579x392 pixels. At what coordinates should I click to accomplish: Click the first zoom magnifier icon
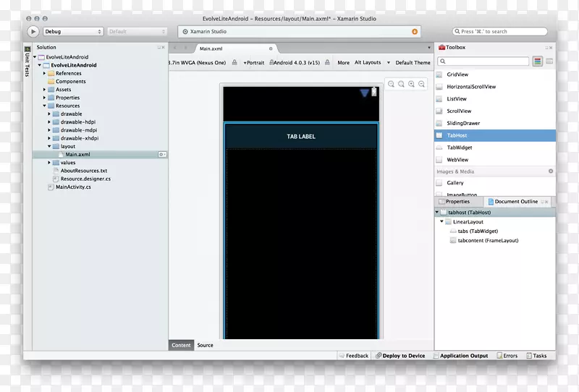pyautogui.click(x=391, y=84)
